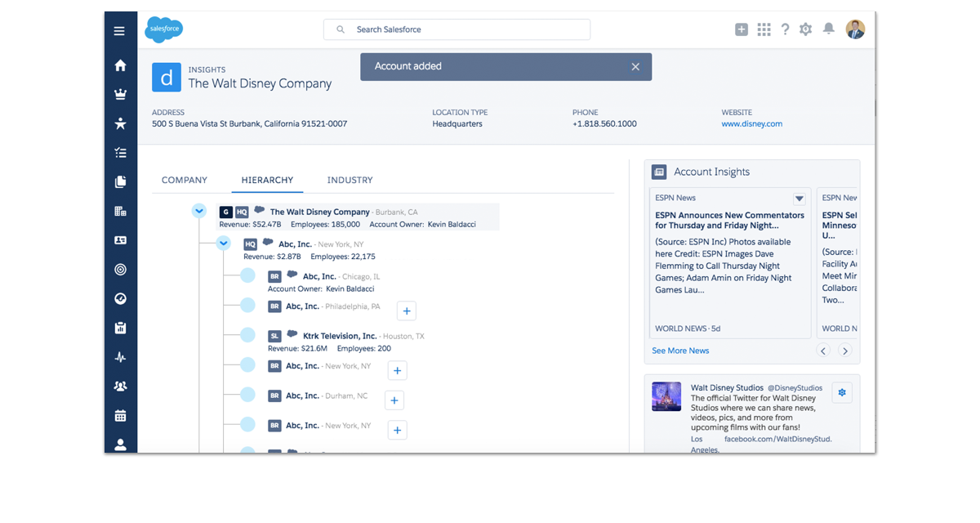Screen dimensions: 980x523
Task: Open global actions plus icon
Action: point(741,29)
